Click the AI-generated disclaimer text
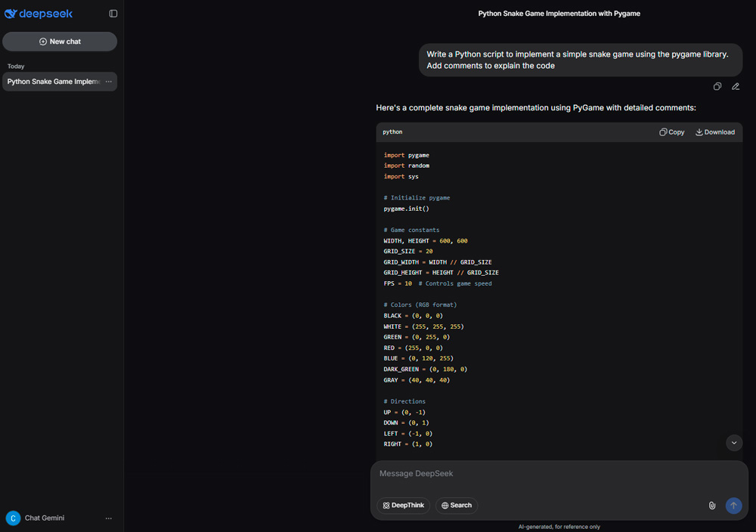Screen dimensions: 756x532 (559, 526)
